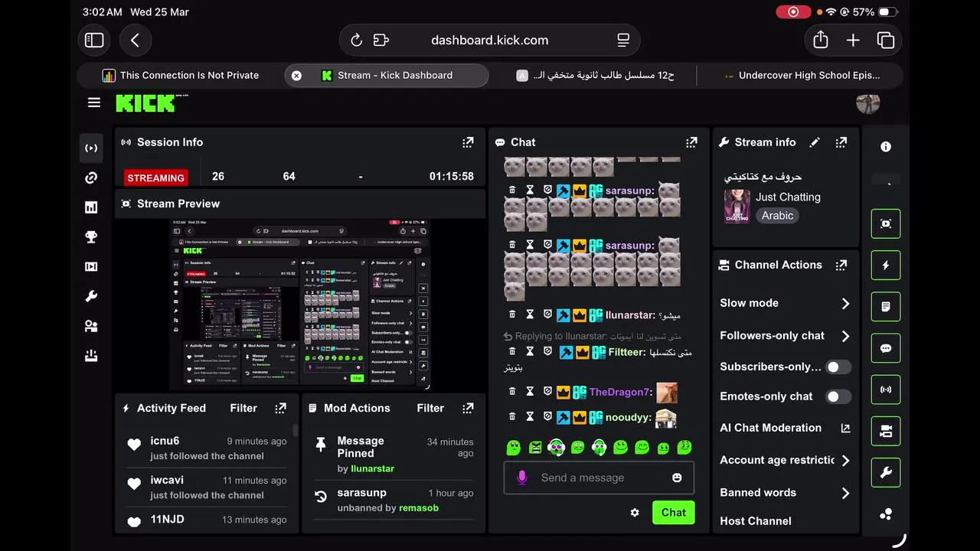This screenshot has height=551, width=980.
Task: Open chat settings gear icon
Action: pyautogui.click(x=635, y=513)
